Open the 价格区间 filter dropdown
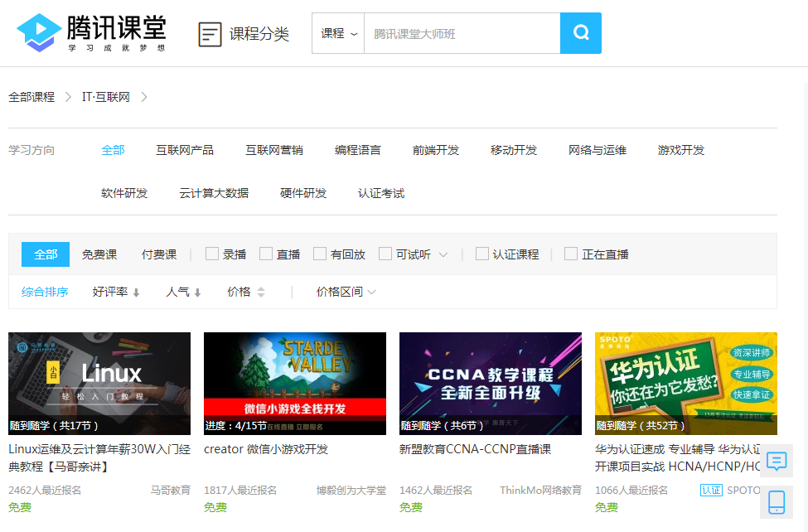Viewport: 808px width, 532px height. (x=343, y=292)
